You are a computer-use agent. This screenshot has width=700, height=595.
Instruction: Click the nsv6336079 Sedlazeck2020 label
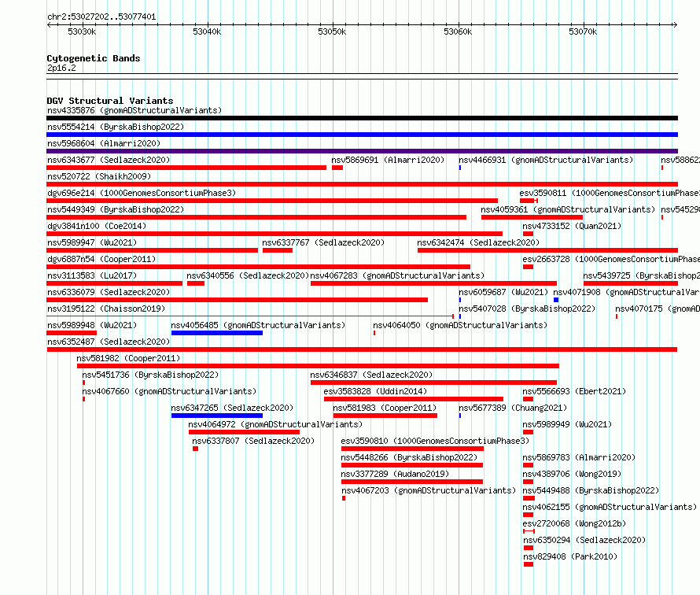point(109,292)
